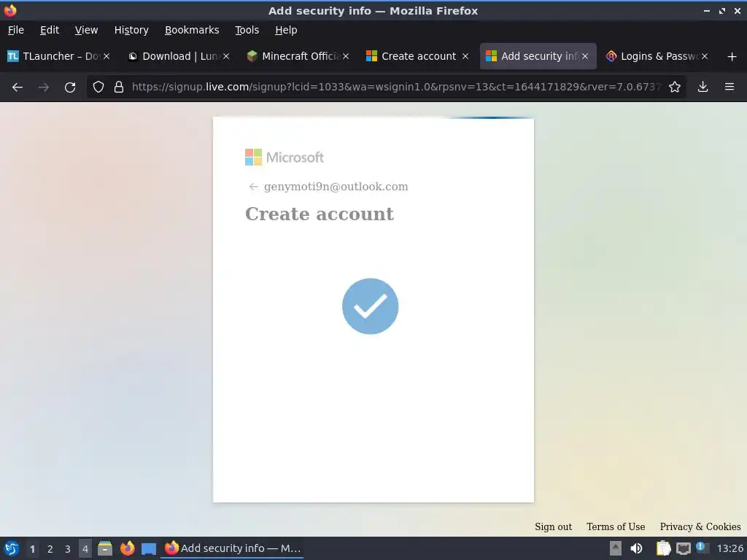
Task: Maximize the Firefox window
Action: point(722,11)
